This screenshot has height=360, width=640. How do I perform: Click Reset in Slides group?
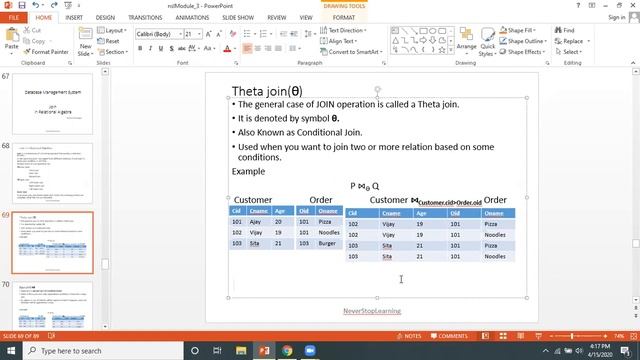(x=109, y=41)
